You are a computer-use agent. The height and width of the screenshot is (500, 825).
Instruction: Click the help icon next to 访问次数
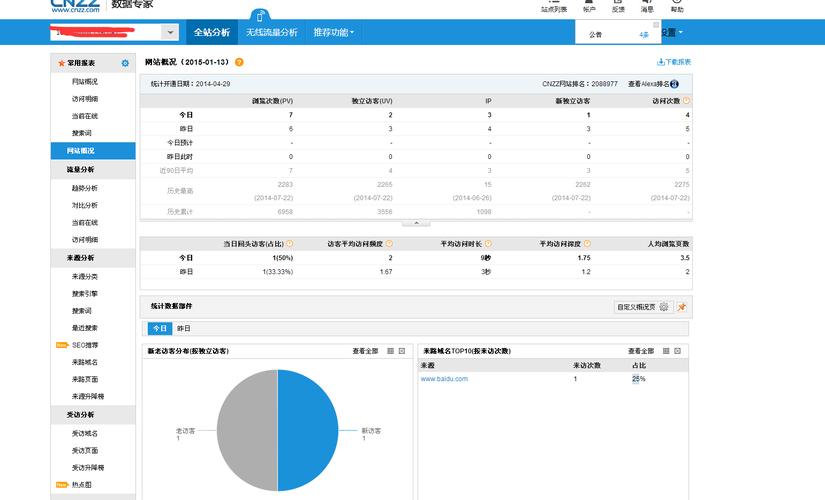pos(686,101)
